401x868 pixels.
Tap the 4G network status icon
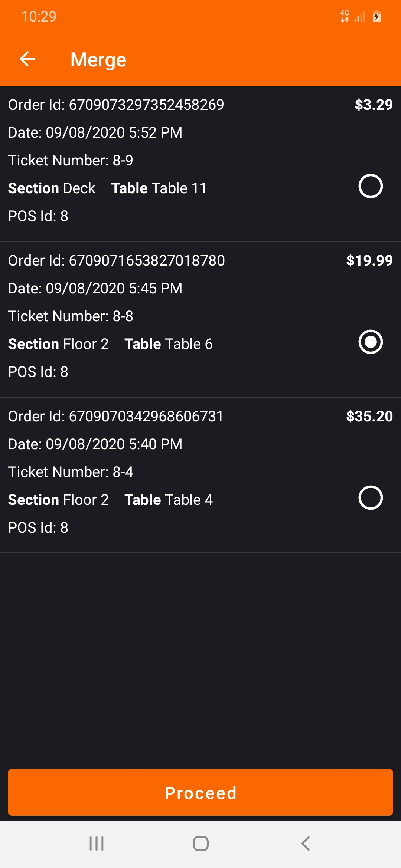(345, 16)
